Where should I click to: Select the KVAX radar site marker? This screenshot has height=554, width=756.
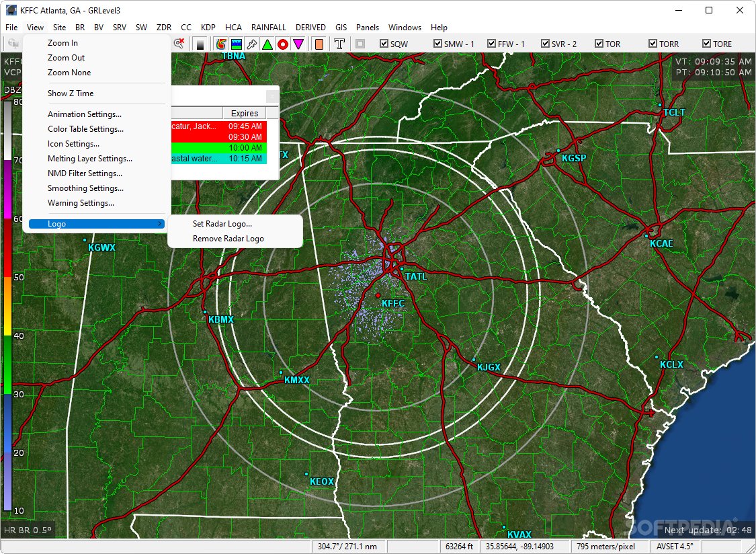click(504, 528)
